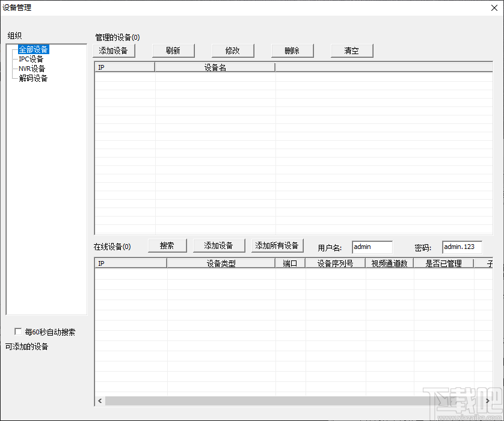Click the 搜索 button to search online devices
504x421 pixels.
click(x=167, y=245)
